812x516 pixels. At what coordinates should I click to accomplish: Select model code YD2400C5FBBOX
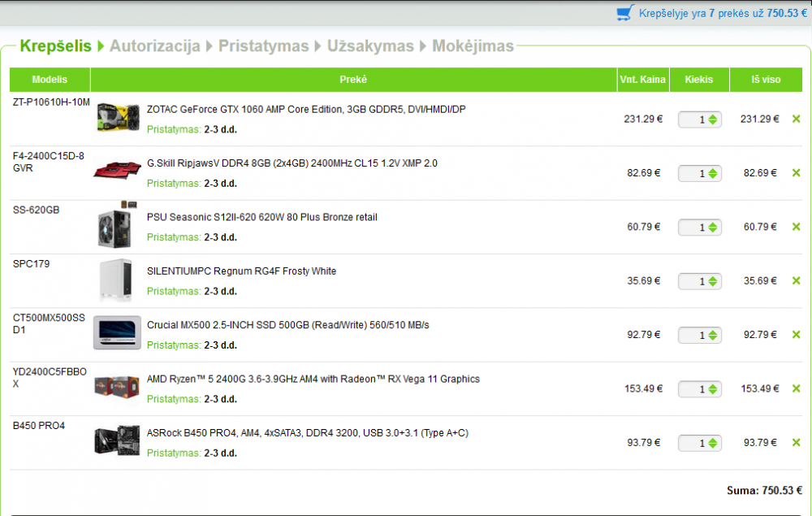point(50,377)
